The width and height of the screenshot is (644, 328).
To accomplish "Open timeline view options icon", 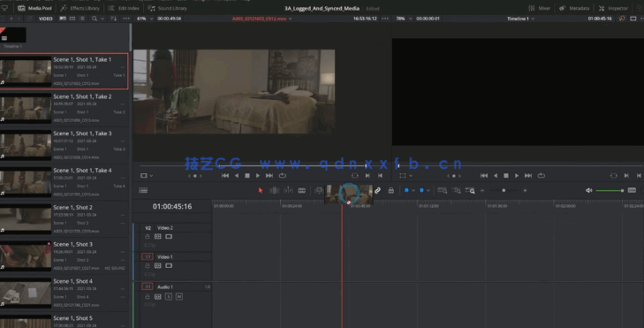I will pos(143,190).
